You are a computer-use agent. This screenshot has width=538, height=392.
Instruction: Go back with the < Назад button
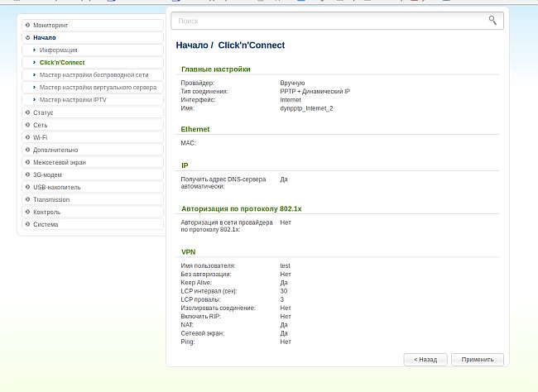425,360
